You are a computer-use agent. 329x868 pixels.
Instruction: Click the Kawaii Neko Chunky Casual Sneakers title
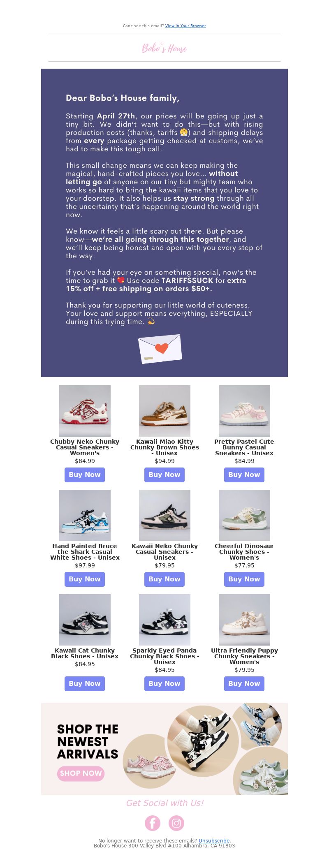pos(164,552)
